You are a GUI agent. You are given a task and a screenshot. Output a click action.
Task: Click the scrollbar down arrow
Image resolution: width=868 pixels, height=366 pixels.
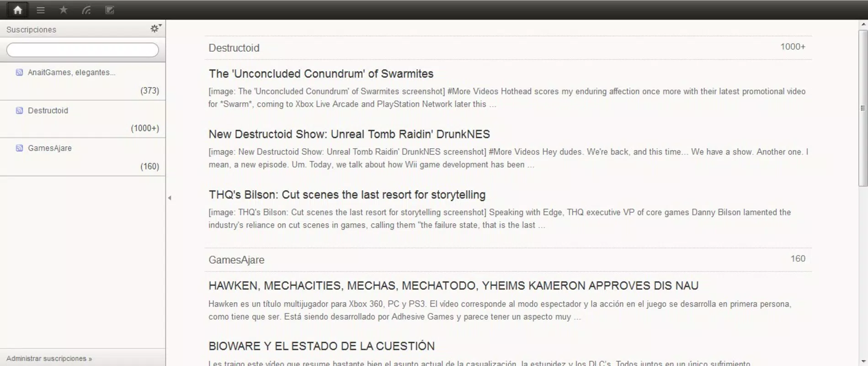[x=863, y=361]
